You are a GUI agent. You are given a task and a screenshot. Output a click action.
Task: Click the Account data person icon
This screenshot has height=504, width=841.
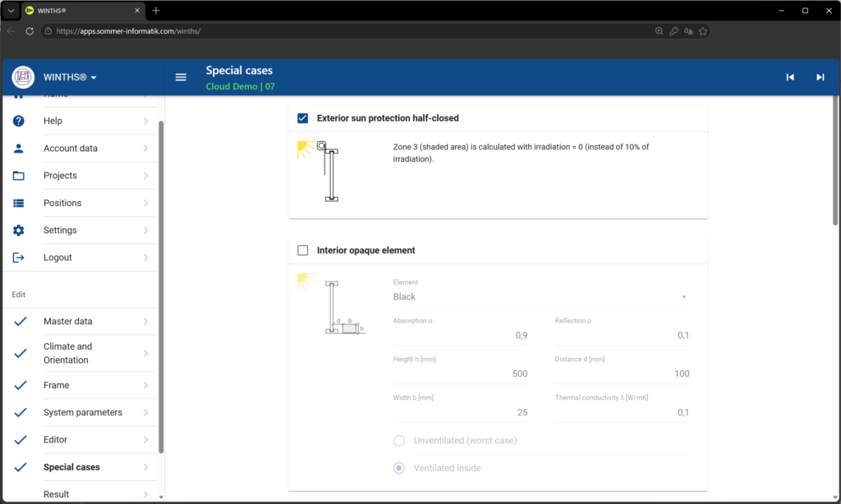coord(19,149)
